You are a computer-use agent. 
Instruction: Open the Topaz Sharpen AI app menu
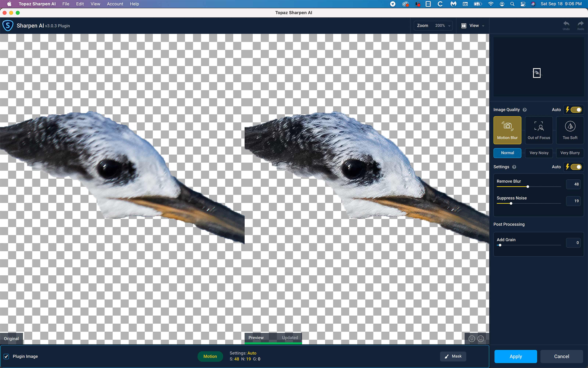(x=37, y=4)
